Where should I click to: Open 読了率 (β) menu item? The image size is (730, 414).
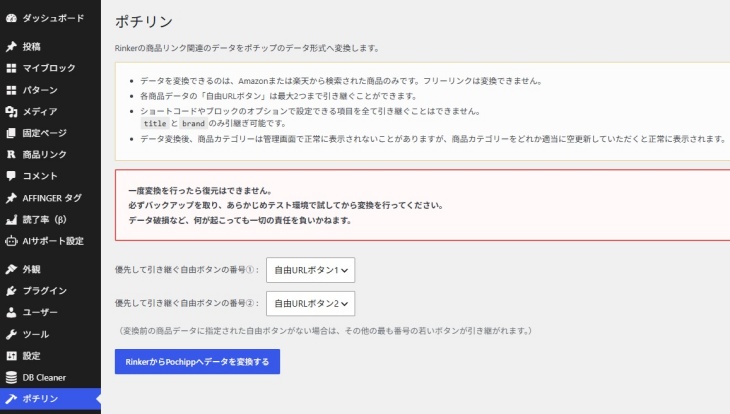(50, 219)
